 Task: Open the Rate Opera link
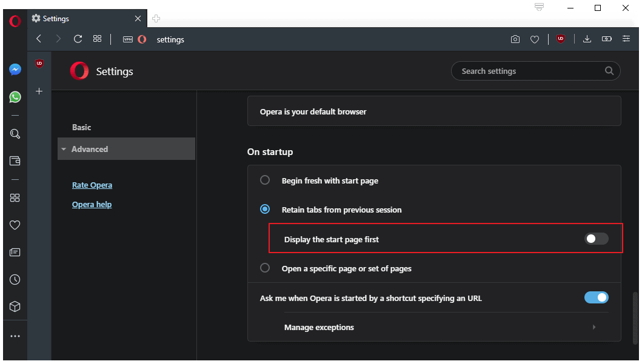[92, 185]
